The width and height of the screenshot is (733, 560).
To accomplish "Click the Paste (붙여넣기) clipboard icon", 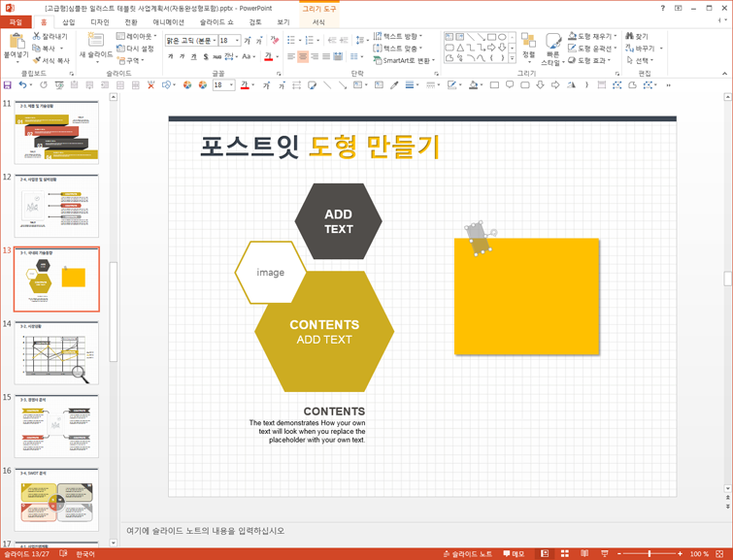I will [17, 41].
